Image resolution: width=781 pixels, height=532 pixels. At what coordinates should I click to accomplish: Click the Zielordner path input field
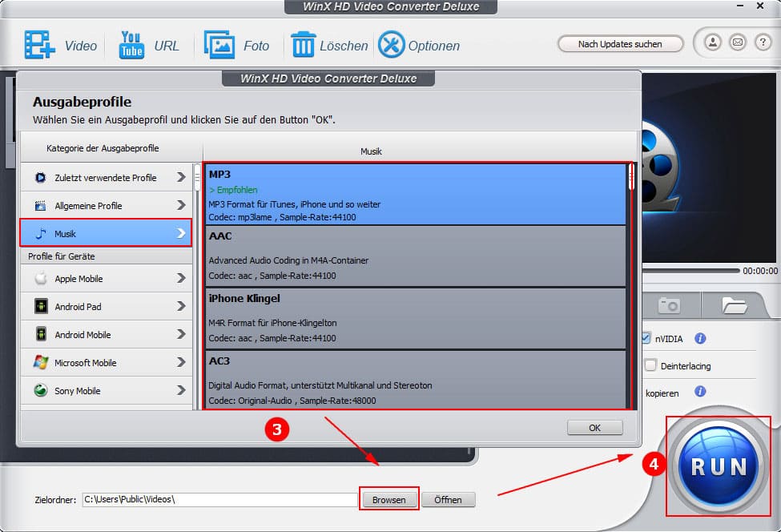(x=219, y=500)
